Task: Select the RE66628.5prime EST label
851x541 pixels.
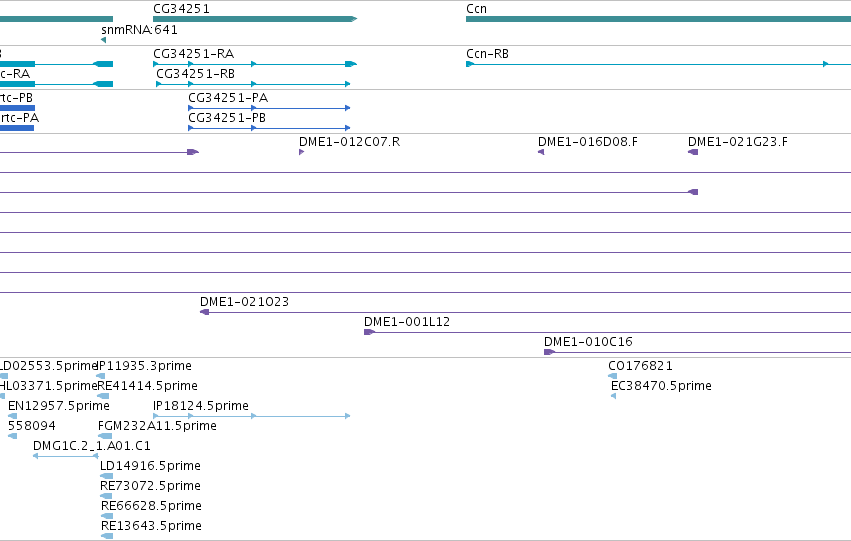Action: point(151,506)
